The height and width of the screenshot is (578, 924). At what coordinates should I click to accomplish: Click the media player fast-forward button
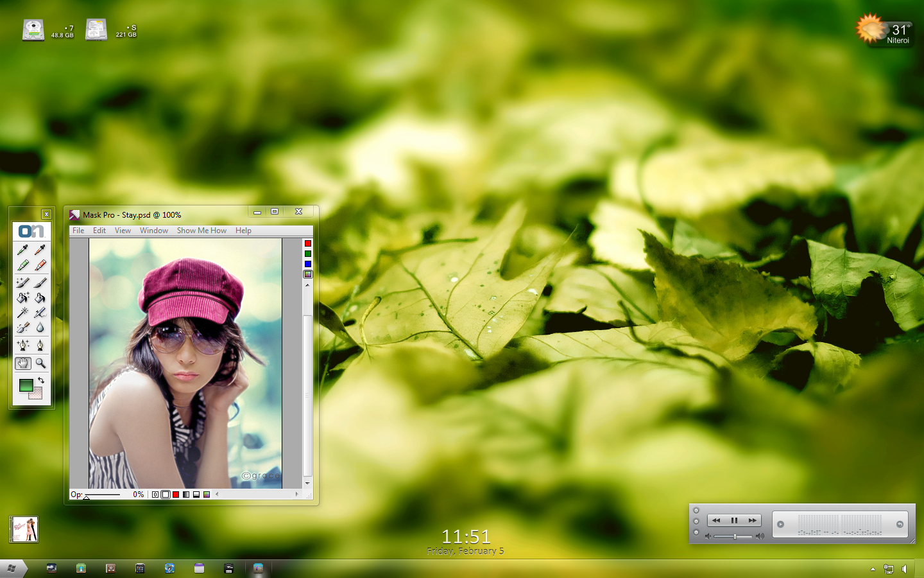(x=752, y=521)
